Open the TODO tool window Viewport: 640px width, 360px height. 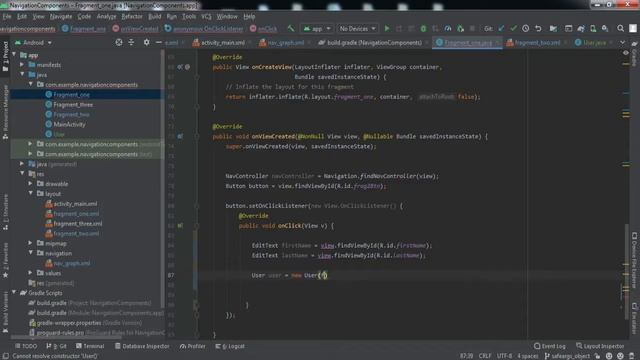[x=26, y=346]
